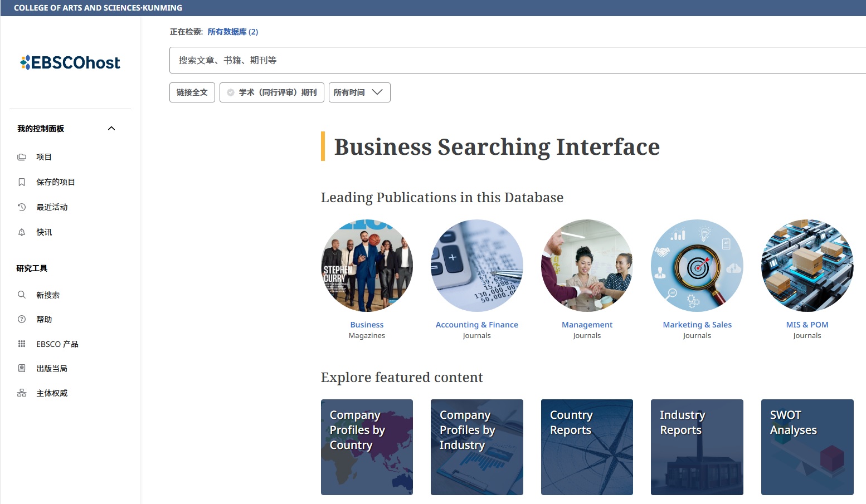Start a 新搜索 from the sidebar
This screenshot has width=866, height=504.
coord(48,295)
